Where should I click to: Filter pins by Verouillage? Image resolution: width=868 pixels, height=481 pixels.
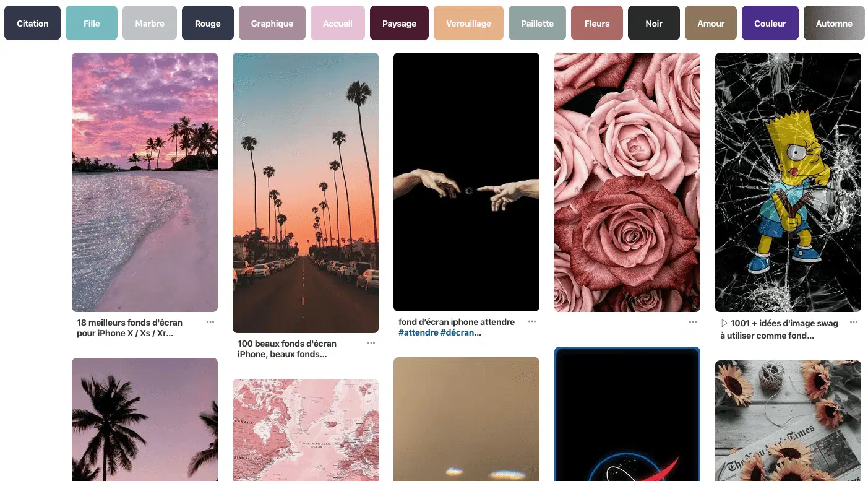(468, 23)
